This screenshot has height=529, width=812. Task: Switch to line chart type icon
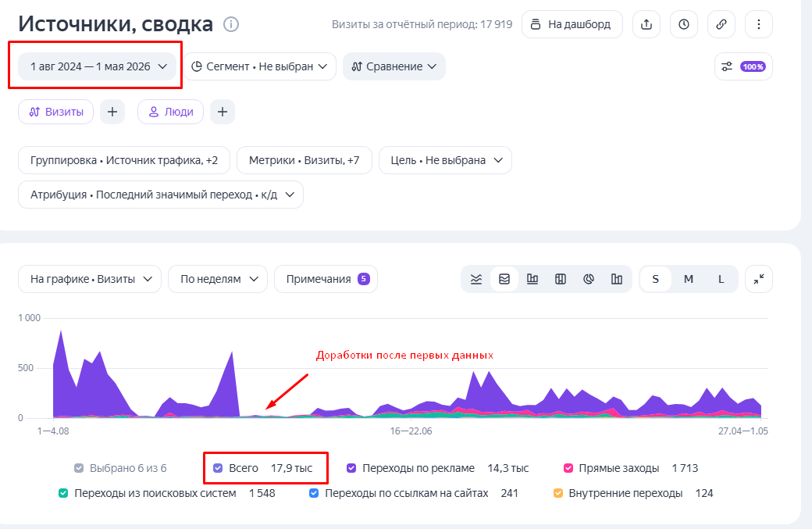[476, 279]
